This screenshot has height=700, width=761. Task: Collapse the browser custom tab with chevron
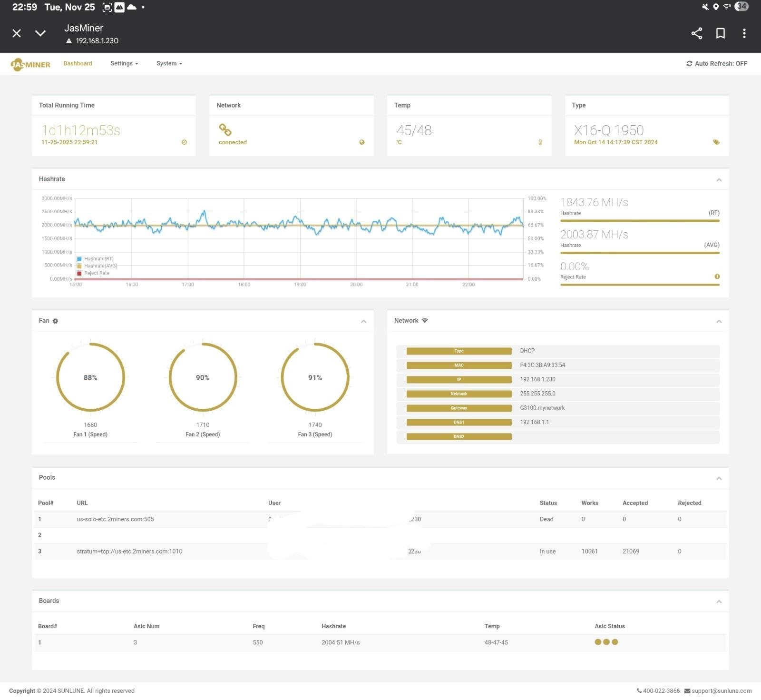[40, 33]
